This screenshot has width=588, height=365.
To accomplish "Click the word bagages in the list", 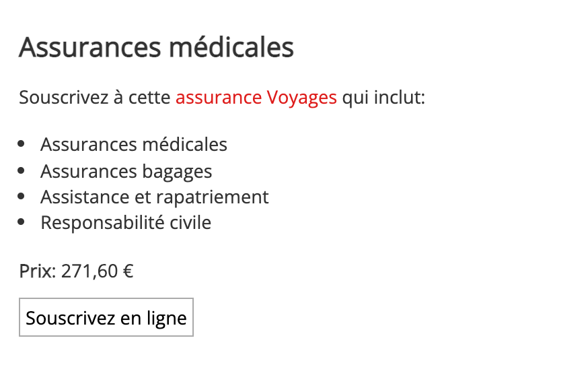I will (177, 172).
